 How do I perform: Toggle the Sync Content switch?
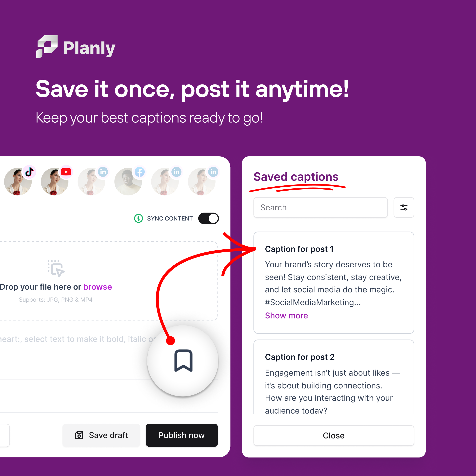[208, 218]
